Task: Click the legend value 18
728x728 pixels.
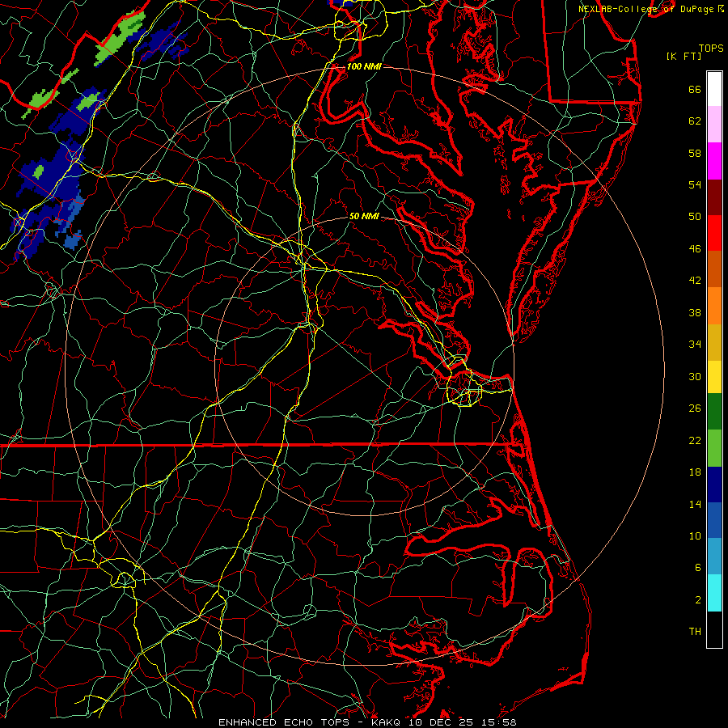Action: 695,472
